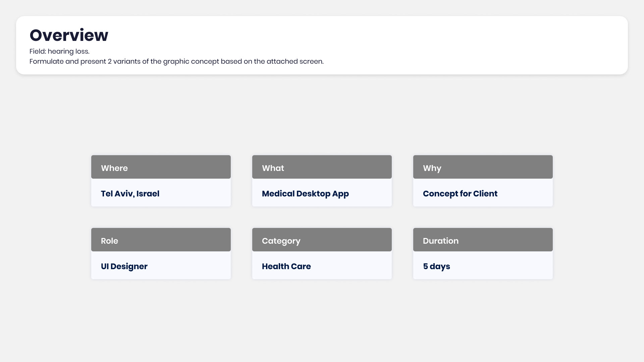Click the 'Formulate and present 2 variants' sentence

point(176,61)
